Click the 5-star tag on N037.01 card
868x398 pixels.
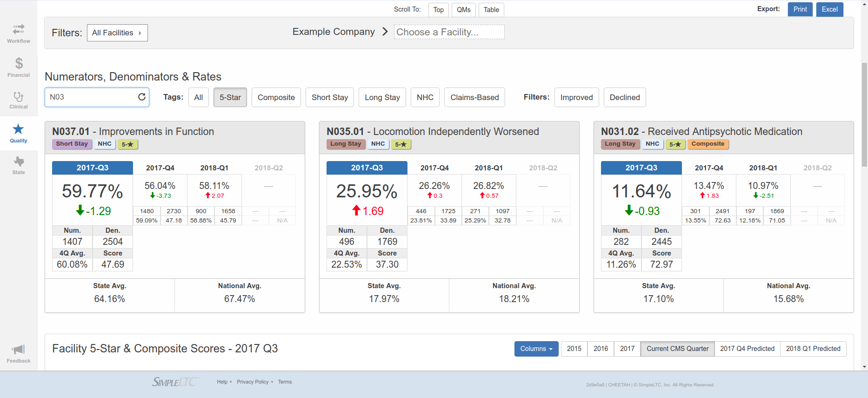(127, 144)
